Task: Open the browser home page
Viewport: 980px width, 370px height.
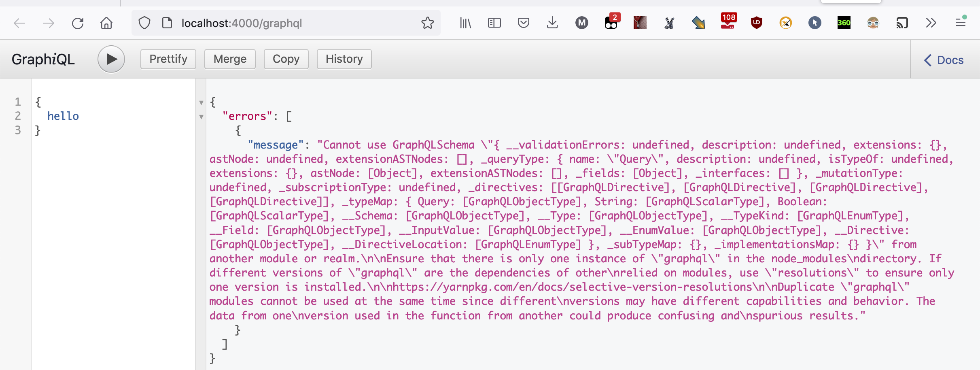Action: click(106, 23)
